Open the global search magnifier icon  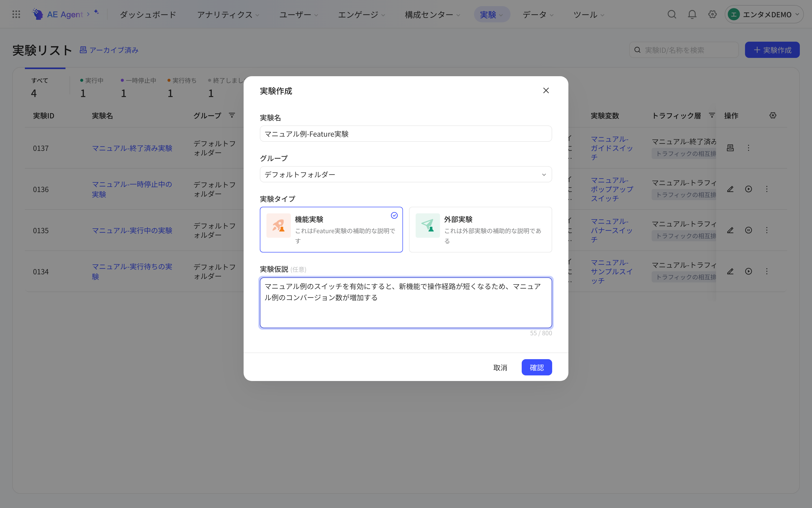[672, 14]
